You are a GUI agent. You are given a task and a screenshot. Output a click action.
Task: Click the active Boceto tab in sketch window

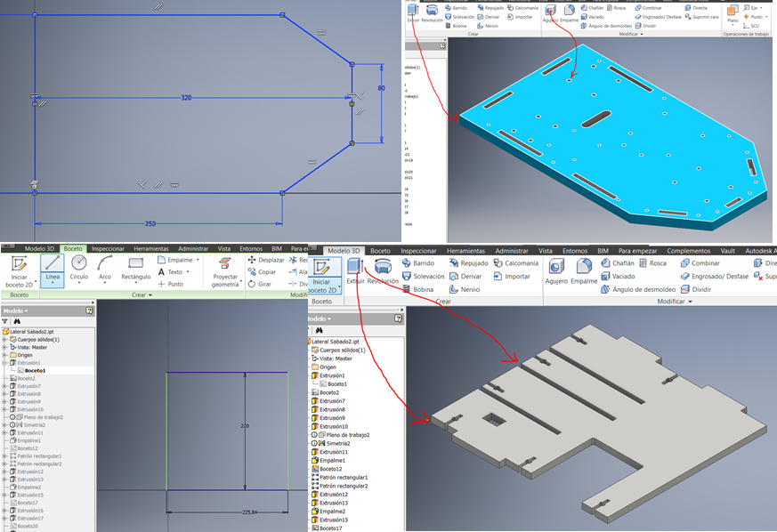click(73, 249)
